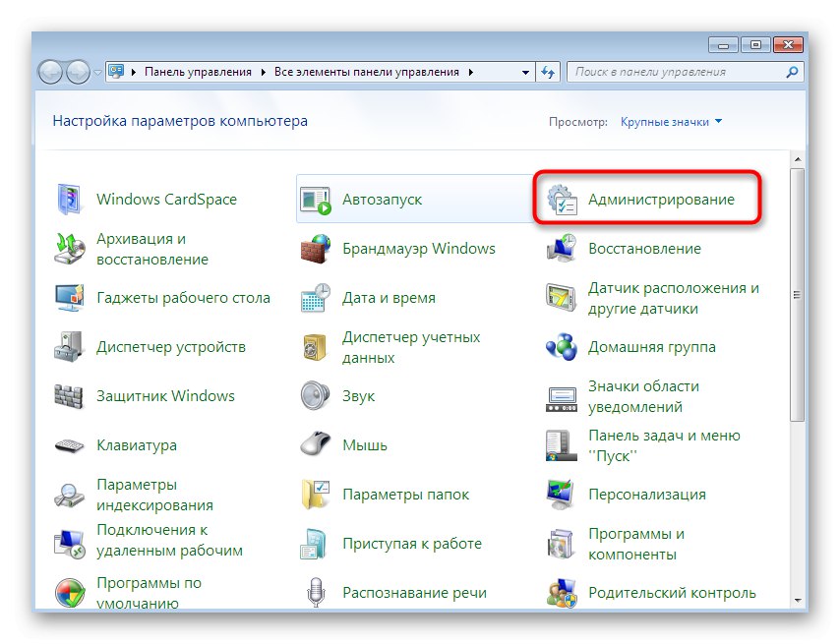This screenshot has height=644, width=840.
Task: Maximize the control panel window
Action: (755, 45)
